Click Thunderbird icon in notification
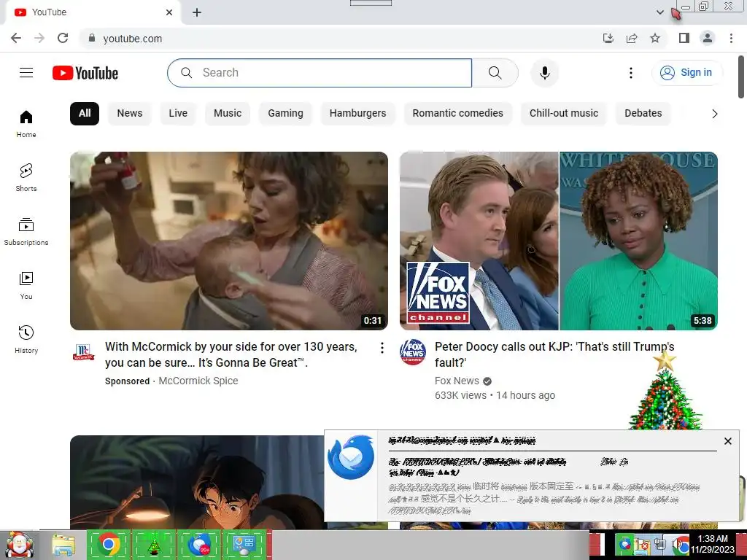The height and width of the screenshot is (560, 747). (351, 457)
